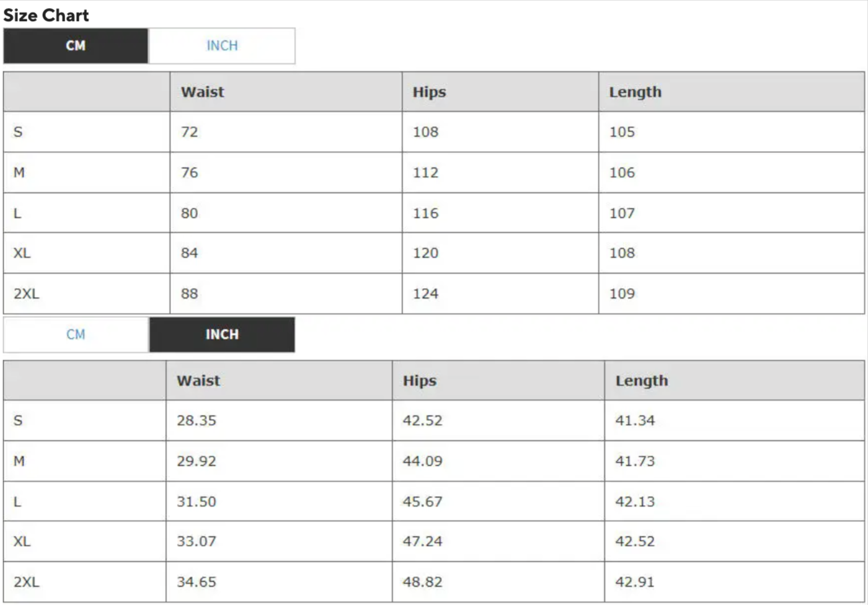This screenshot has width=868, height=605.
Task: Click the length value 42.13 for size L
Action: 635,501
